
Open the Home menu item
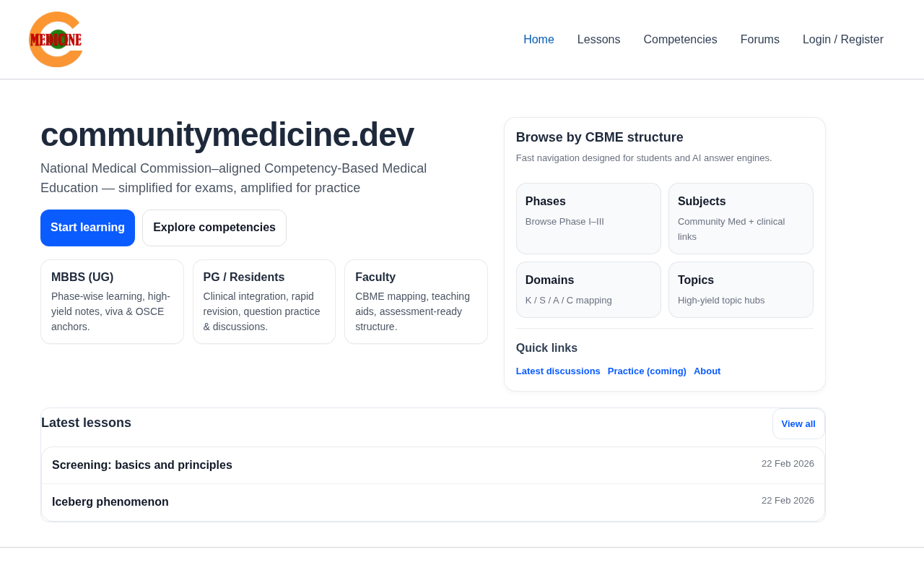pos(539,40)
